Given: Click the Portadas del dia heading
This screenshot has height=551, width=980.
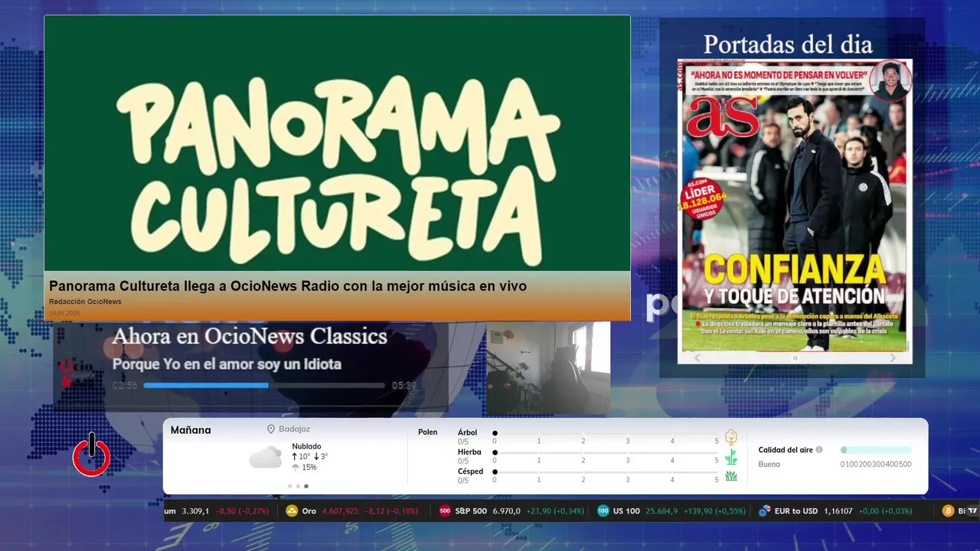Looking at the screenshot, I should tap(788, 44).
